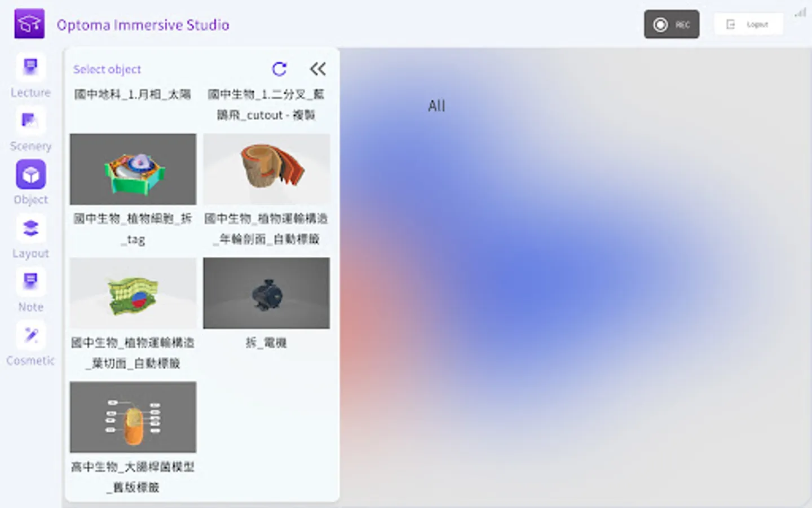The image size is (812, 508).
Task: Log out of Immersive Studio
Action: click(x=748, y=24)
